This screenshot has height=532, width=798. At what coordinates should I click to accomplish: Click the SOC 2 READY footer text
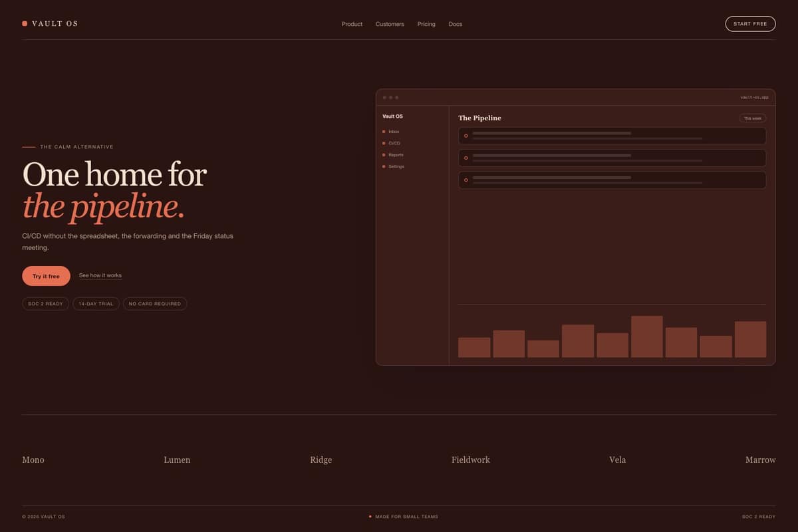tap(759, 517)
